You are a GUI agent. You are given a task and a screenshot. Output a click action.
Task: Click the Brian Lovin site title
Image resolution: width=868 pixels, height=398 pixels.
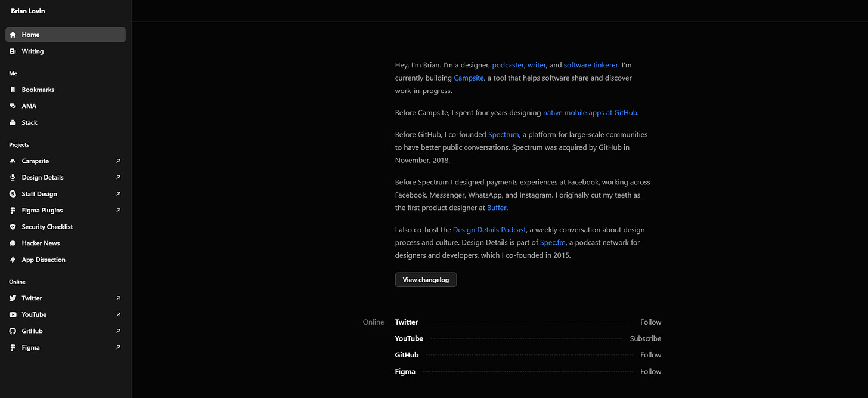27,11
